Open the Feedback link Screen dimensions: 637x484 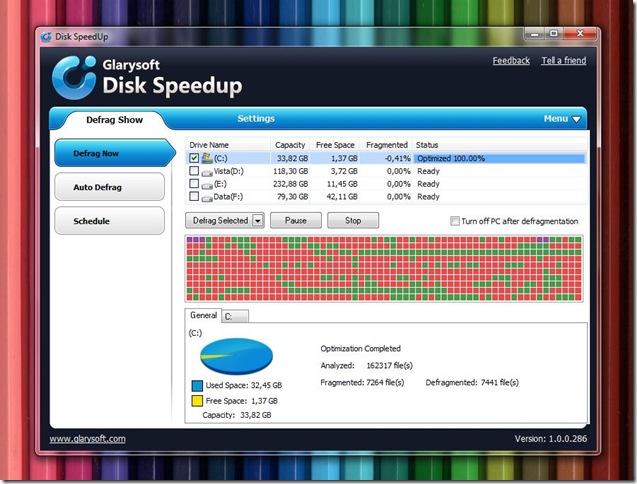[x=511, y=61]
